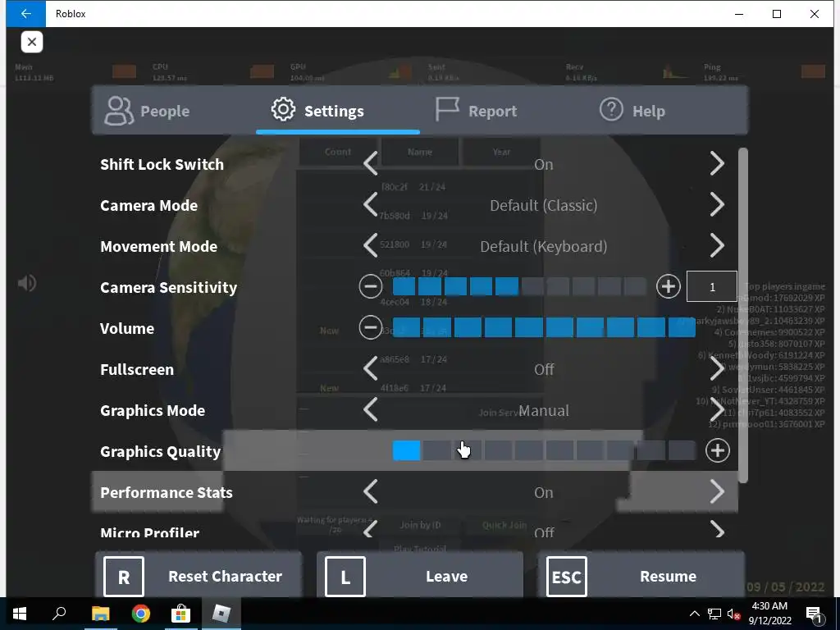
Task: Click the Camera Sensitivity value field showing 1
Action: pyautogui.click(x=712, y=286)
